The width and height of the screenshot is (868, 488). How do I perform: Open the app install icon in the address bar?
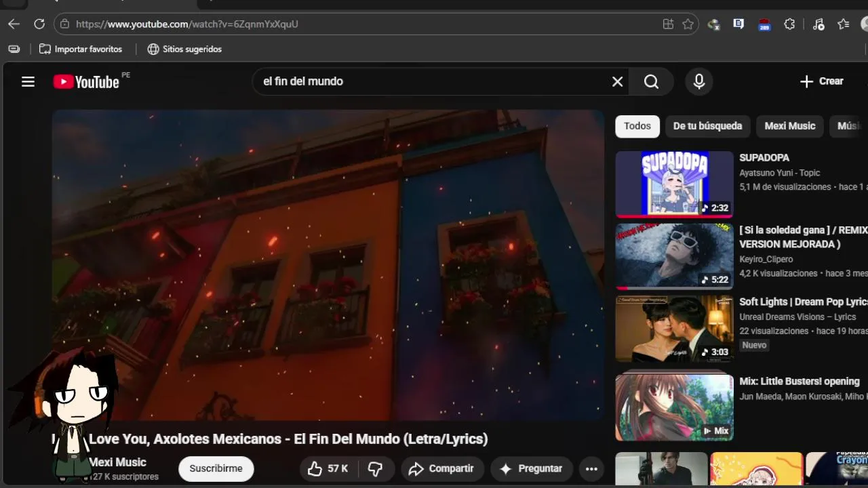coord(668,24)
